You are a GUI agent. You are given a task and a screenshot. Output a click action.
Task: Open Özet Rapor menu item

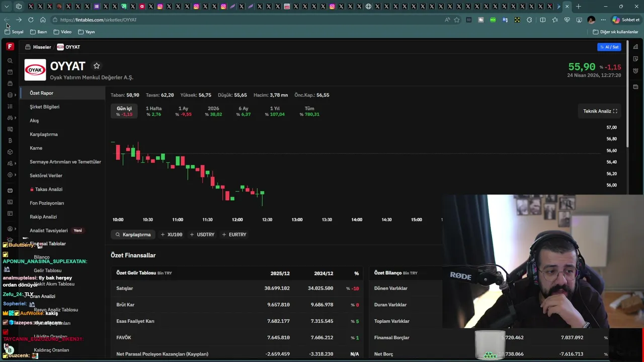63,93
